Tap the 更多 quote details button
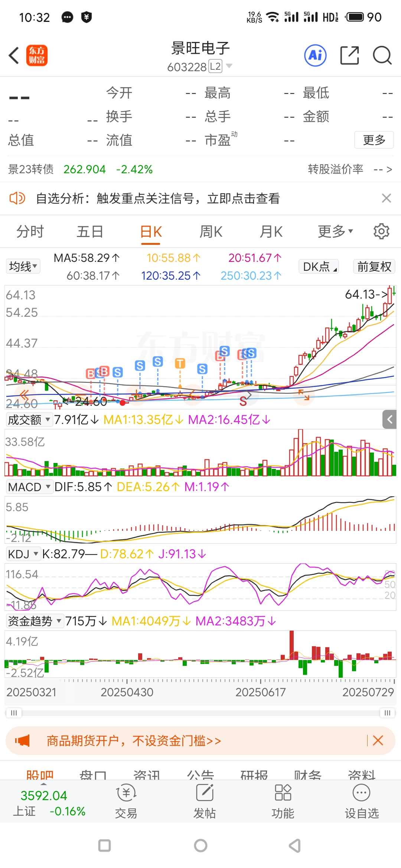 374,140
